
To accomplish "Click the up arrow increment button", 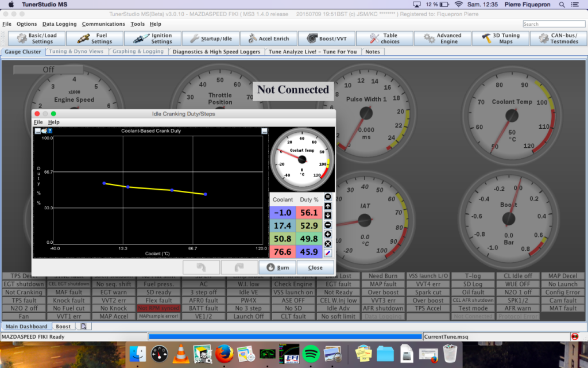I will (328, 206).
